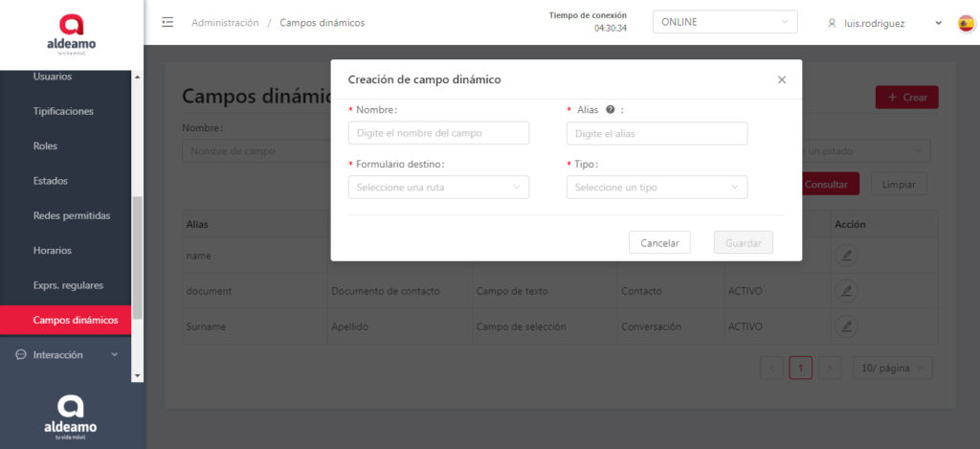Close the dynamic field creation dialog
The height and width of the screenshot is (449, 980).
pyautogui.click(x=782, y=80)
